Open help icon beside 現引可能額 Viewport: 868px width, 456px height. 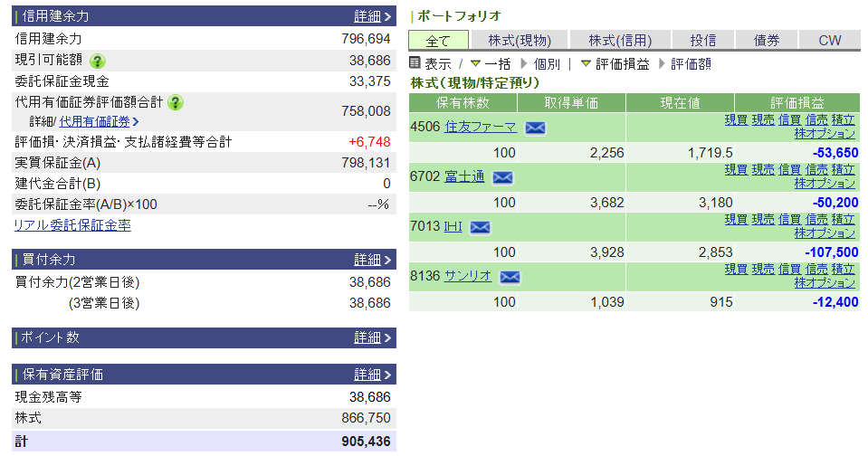pos(98,62)
